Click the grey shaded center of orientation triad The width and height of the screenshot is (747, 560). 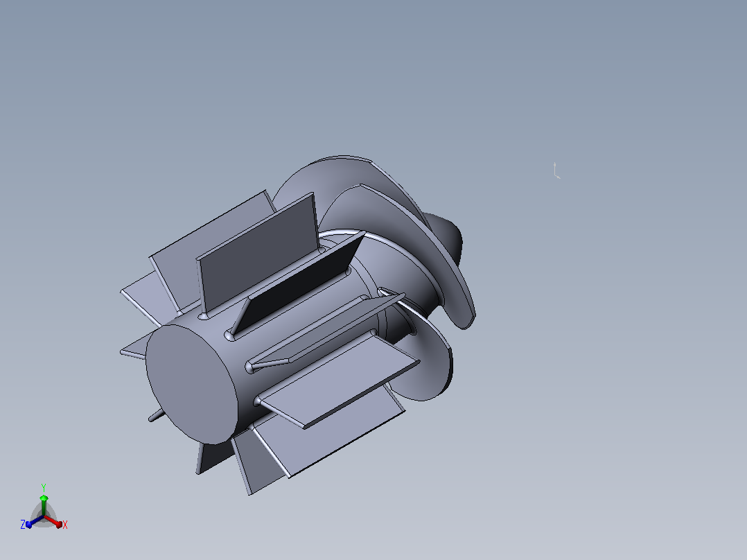[x=44, y=516]
